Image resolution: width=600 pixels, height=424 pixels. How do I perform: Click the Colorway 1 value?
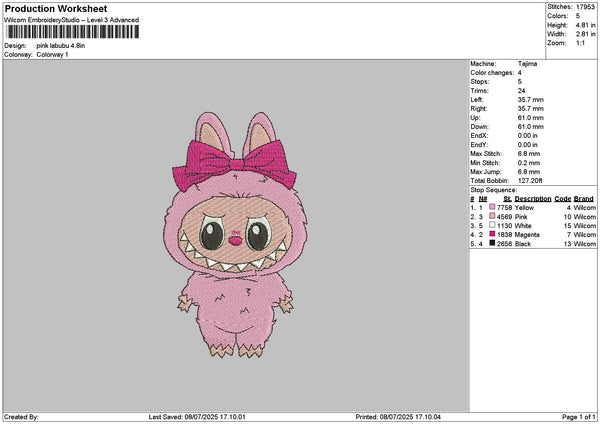[x=52, y=55]
